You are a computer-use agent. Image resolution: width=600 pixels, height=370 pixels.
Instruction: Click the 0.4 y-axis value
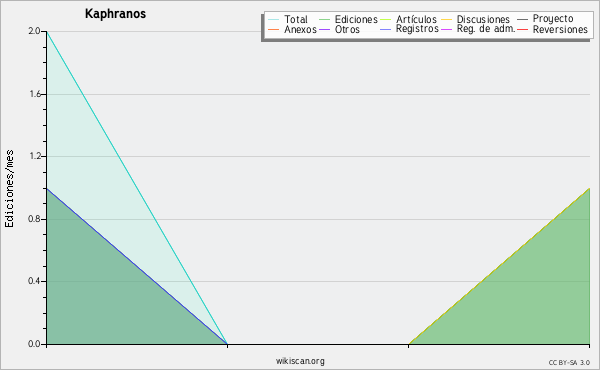pyautogui.click(x=34, y=281)
